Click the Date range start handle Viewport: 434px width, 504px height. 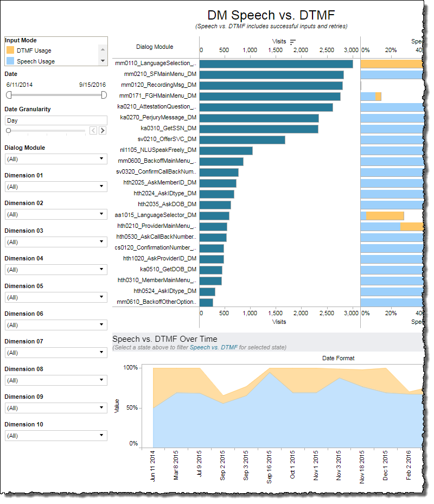click(x=8, y=95)
